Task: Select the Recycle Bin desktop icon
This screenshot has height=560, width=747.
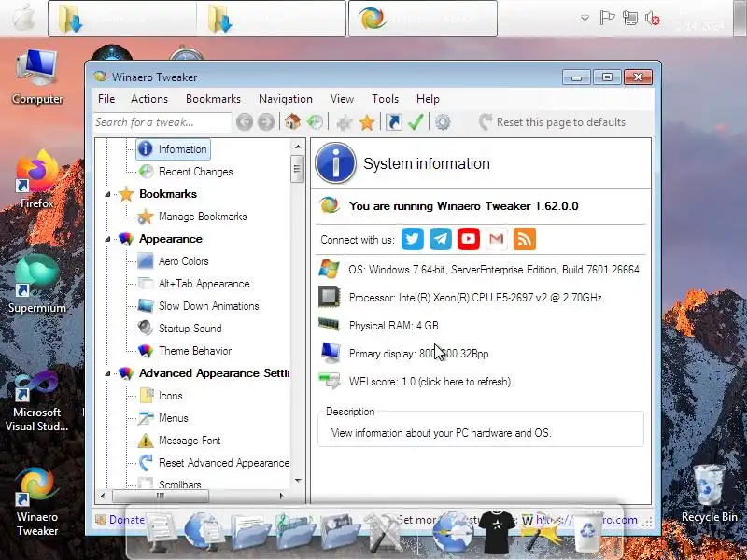Action: [x=709, y=494]
